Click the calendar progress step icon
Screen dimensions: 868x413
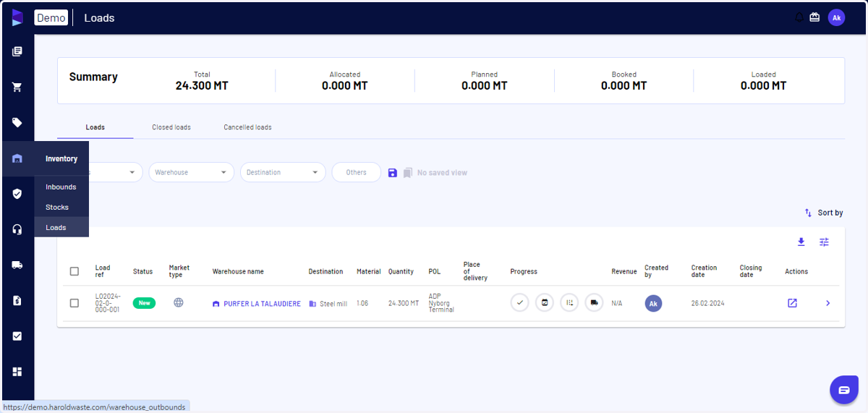click(545, 303)
